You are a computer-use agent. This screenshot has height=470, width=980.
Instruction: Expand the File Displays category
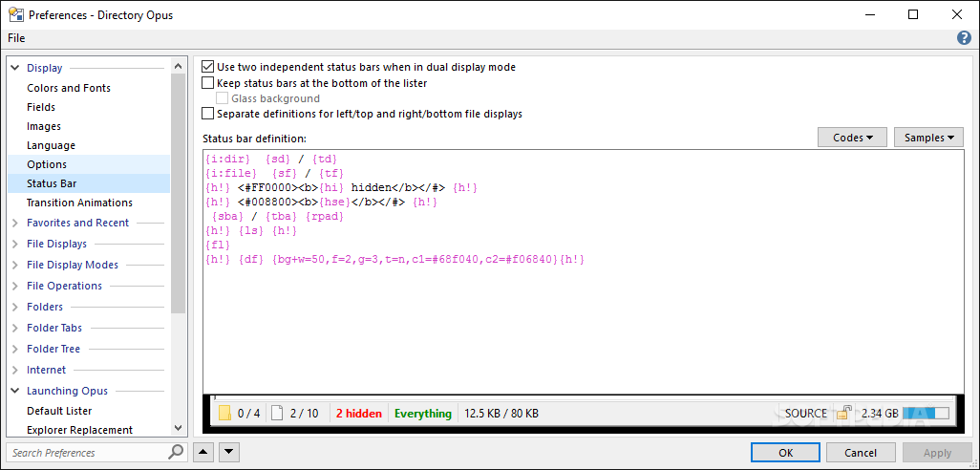tap(15, 244)
